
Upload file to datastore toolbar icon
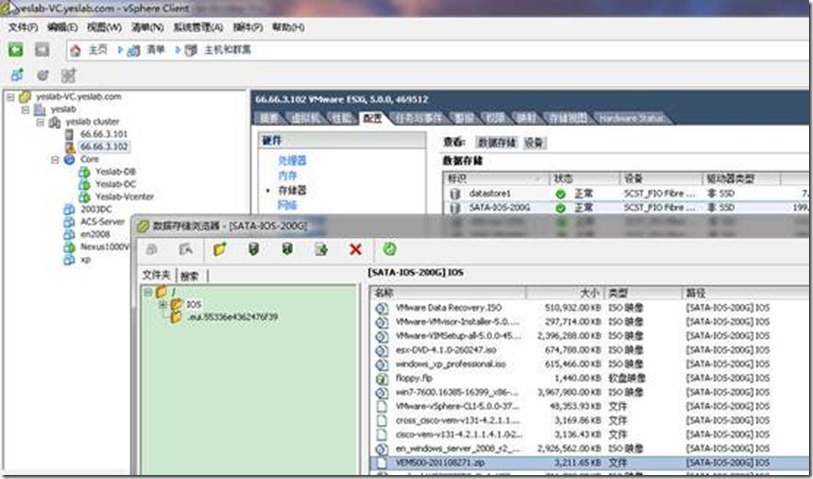pyautogui.click(x=287, y=249)
